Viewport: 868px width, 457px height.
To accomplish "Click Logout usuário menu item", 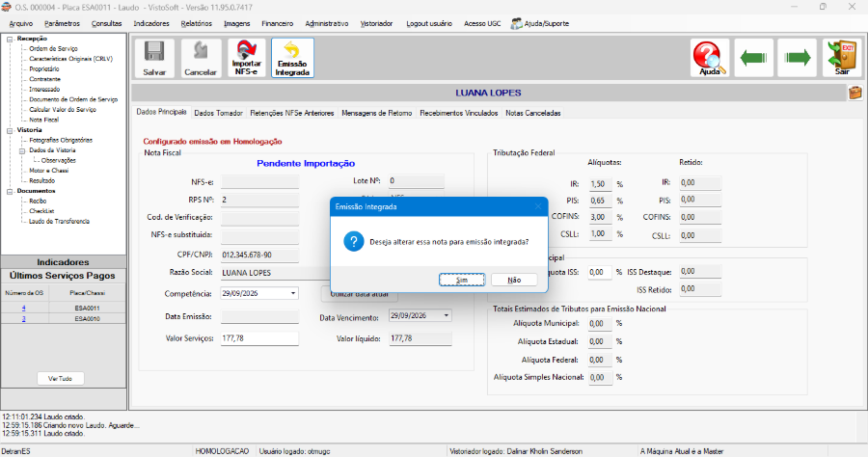I will [x=429, y=24].
